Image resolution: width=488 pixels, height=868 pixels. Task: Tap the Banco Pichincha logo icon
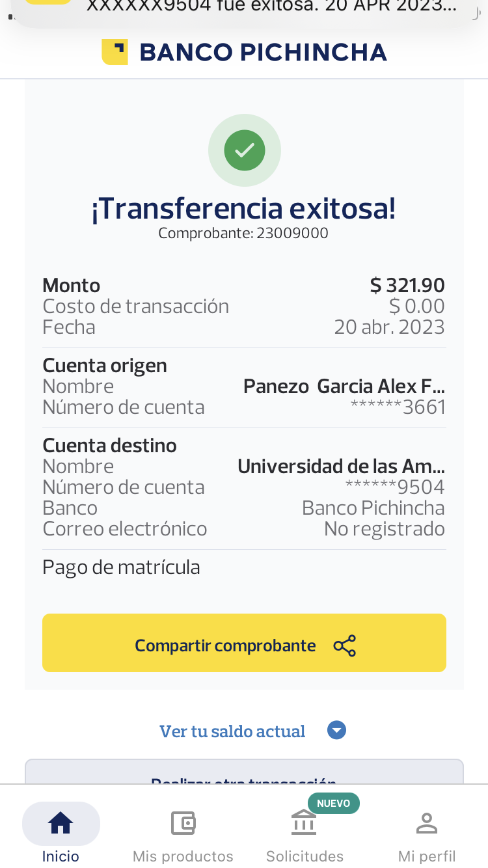point(115,52)
